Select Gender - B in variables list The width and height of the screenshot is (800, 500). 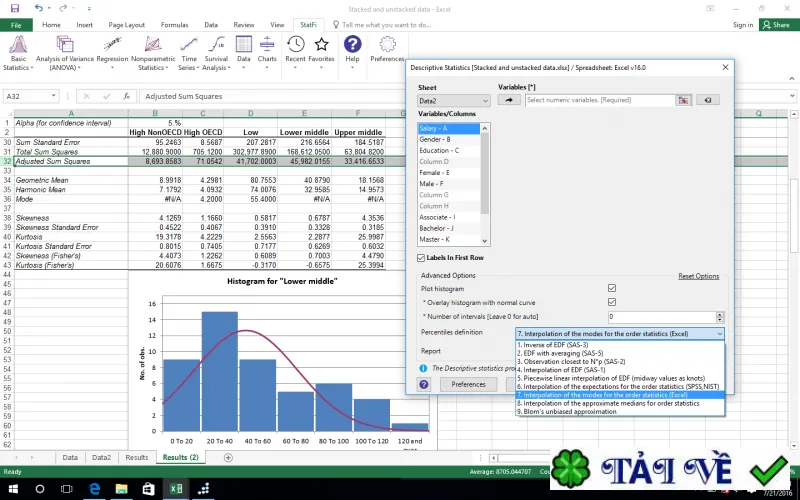pyautogui.click(x=448, y=139)
